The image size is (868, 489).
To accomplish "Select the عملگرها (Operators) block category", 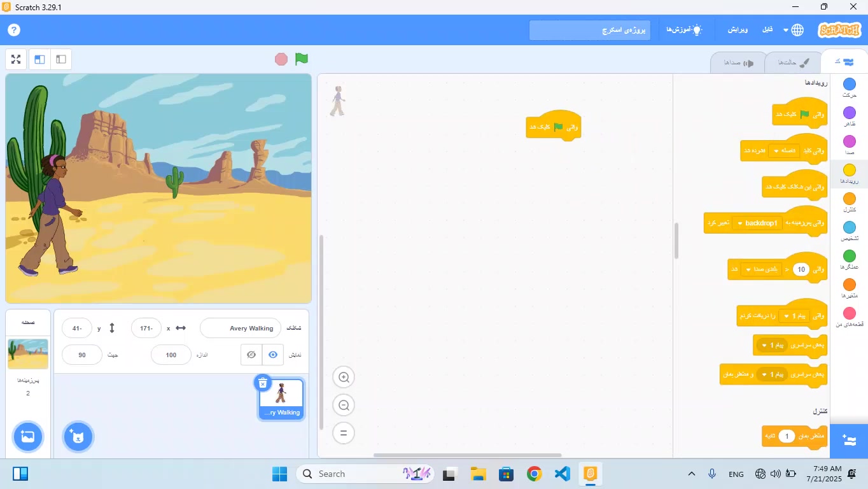I will pos(850,260).
